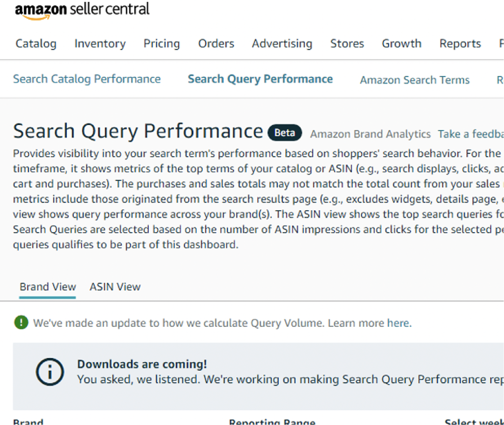504x425 pixels.
Task: Click the Amazon Seller Central logo
Action: [82, 10]
